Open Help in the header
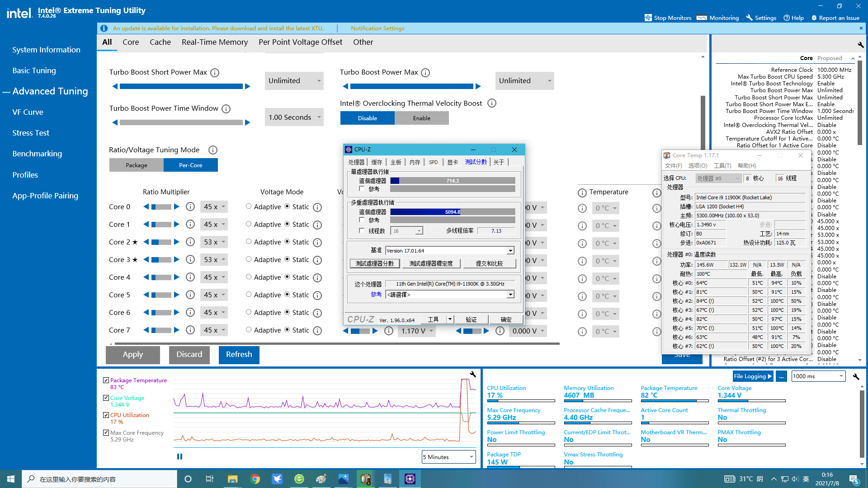The image size is (868, 488). pos(793,18)
